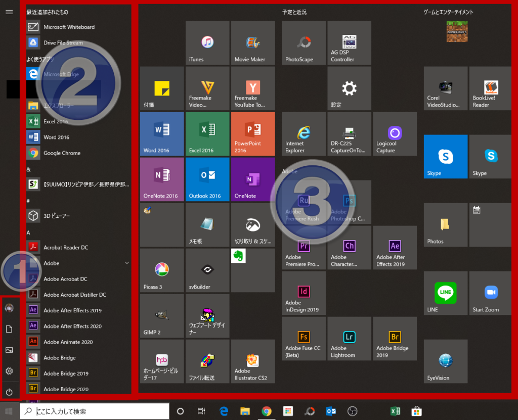The width and height of the screenshot is (518, 420).
Task: Open Adobe Premiere Pro tile
Action: pyautogui.click(x=304, y=248)
